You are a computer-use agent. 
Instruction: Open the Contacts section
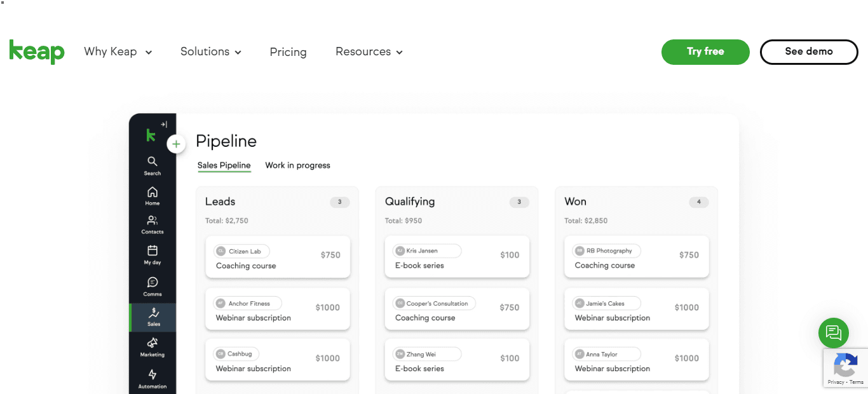tap(153, 222)
